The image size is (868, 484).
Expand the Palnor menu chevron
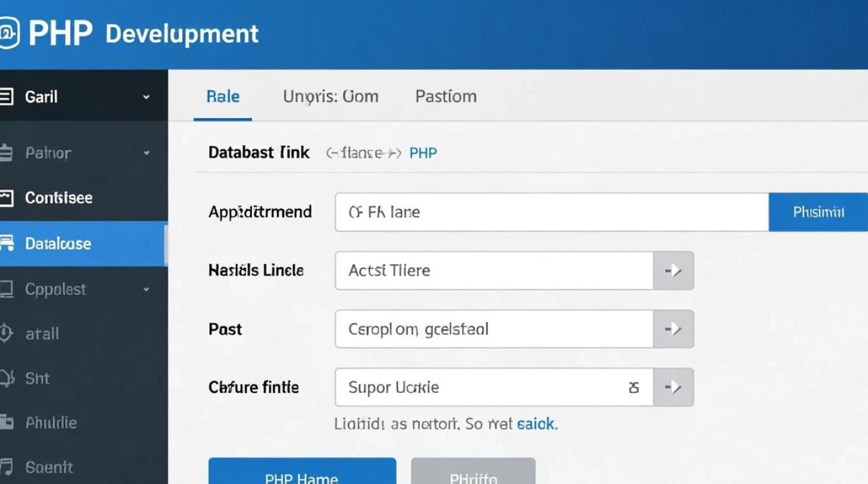(x=147, y=154)
